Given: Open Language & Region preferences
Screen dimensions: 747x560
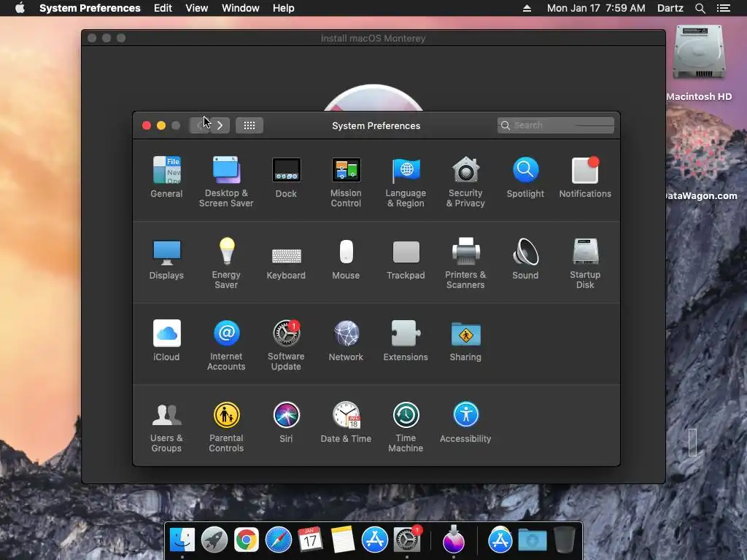Looking at the screenshot, I should (x=406, y=182).
